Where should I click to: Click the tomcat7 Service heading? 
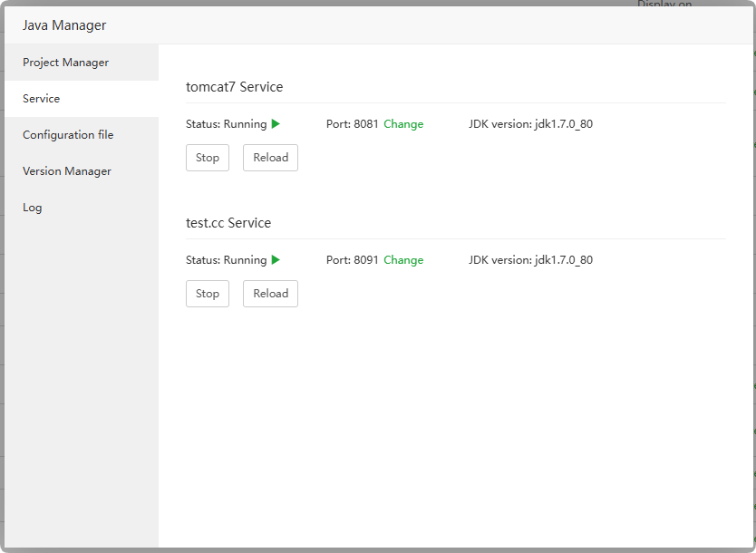(x=235, y=87)
